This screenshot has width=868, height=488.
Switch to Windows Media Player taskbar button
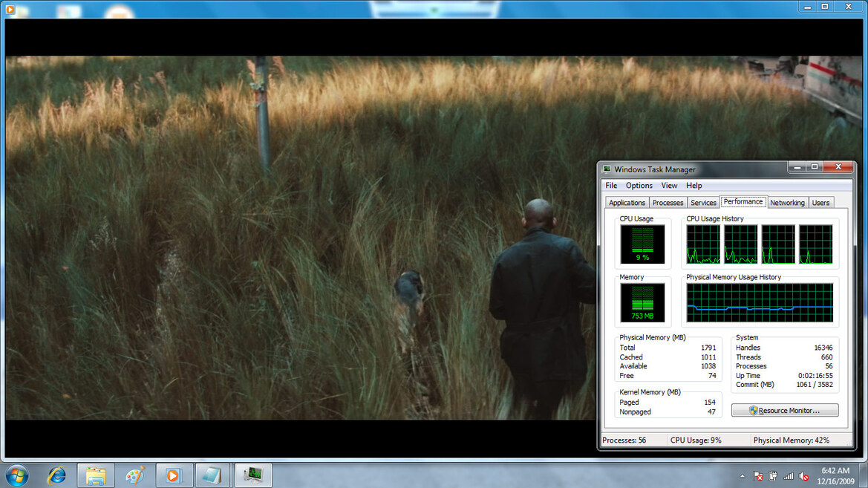click(x=174, y=476)
